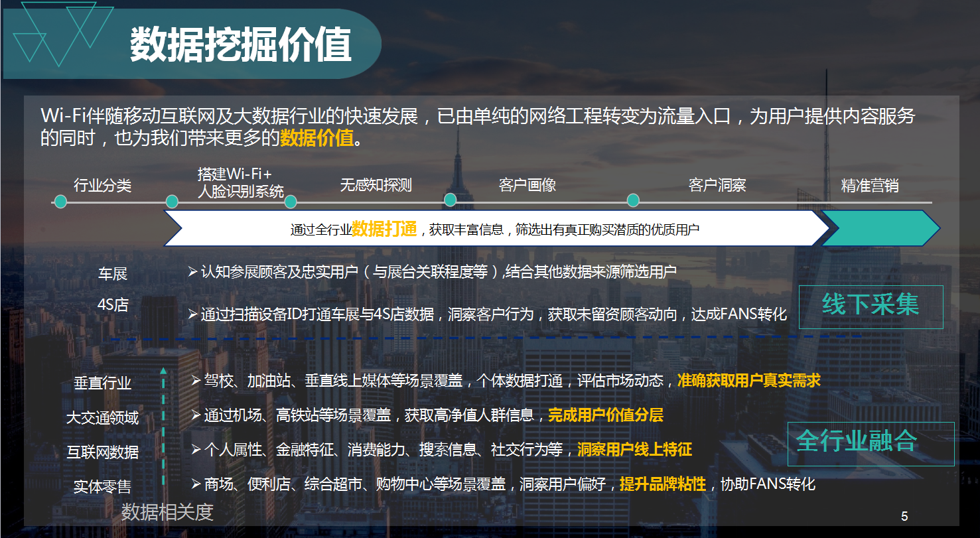
Task: Click the bullet arrow before 认知参展顾客
Action: coord(192,271)
